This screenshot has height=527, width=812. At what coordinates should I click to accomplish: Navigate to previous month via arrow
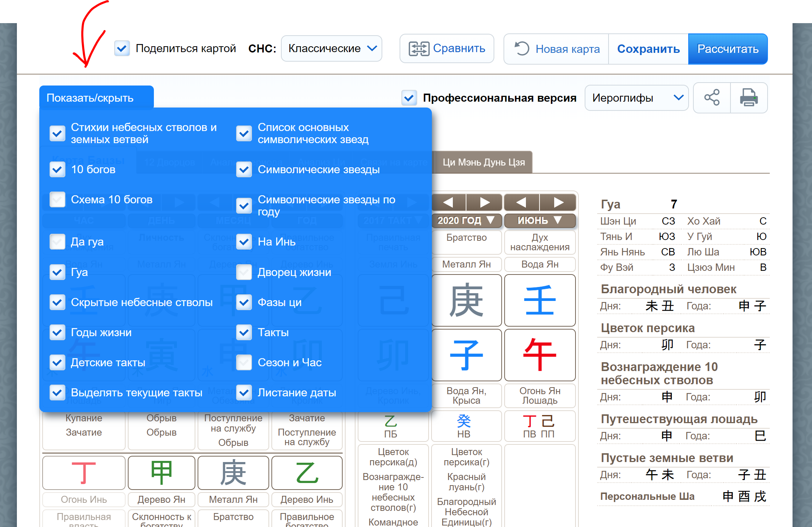click(521, 202)
